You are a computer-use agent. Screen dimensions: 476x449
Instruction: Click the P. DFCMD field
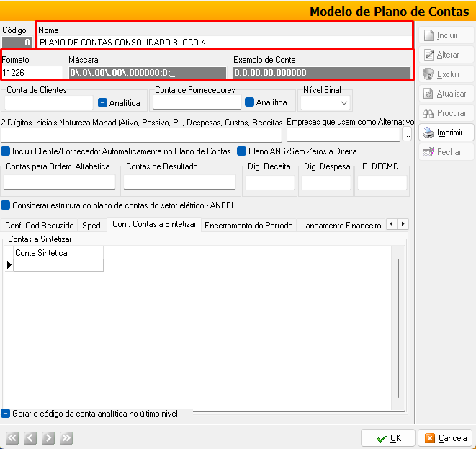(382, 182)
